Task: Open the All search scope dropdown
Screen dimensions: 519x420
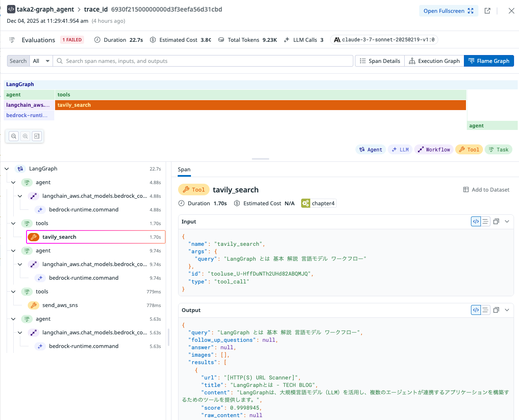Action: (41, 61)
